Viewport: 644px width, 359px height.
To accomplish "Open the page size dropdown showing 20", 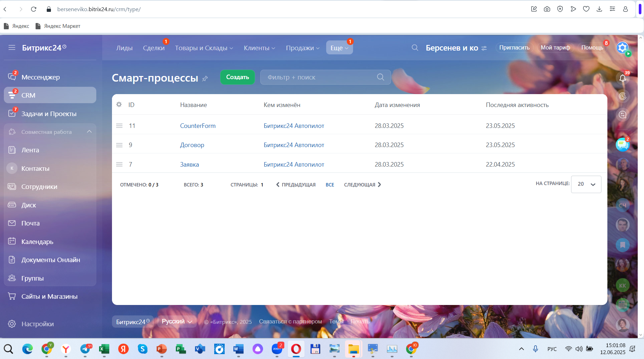I will 586,184.
